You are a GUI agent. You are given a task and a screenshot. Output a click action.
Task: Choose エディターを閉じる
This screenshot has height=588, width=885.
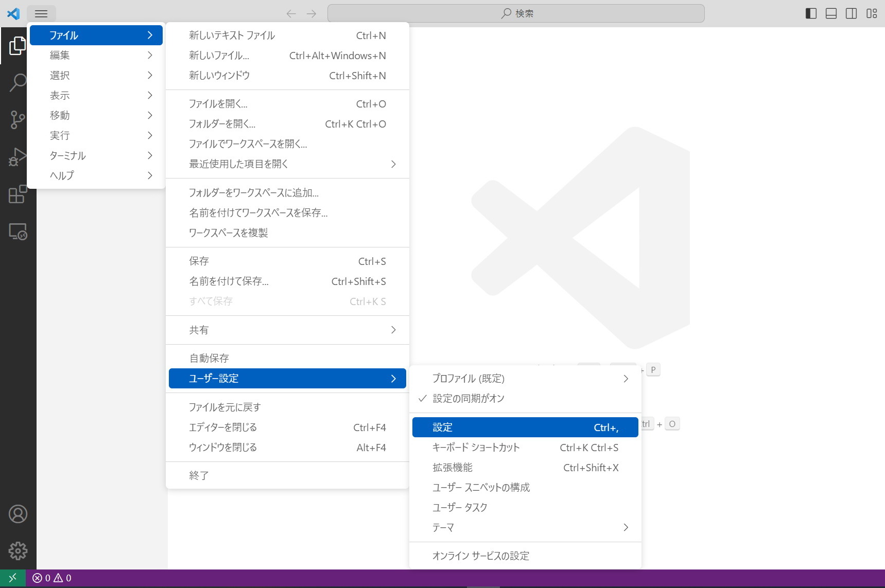pyautogui.click(x=287, y=427)
